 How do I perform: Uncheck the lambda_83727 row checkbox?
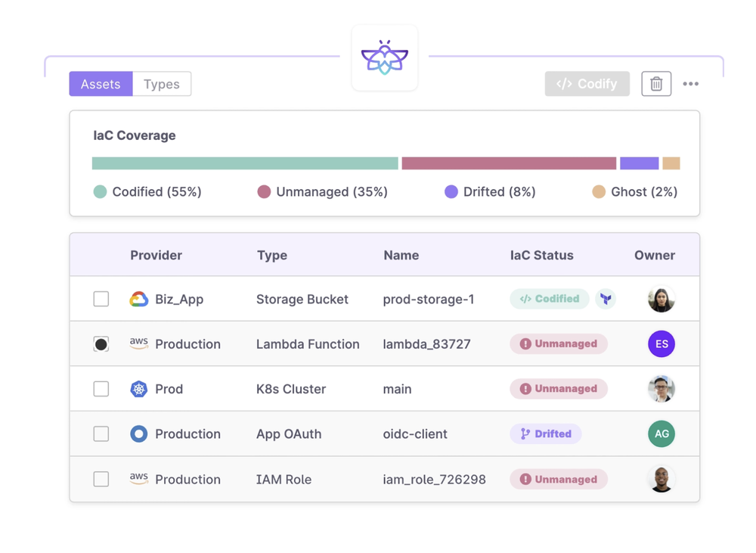[101, 343]
